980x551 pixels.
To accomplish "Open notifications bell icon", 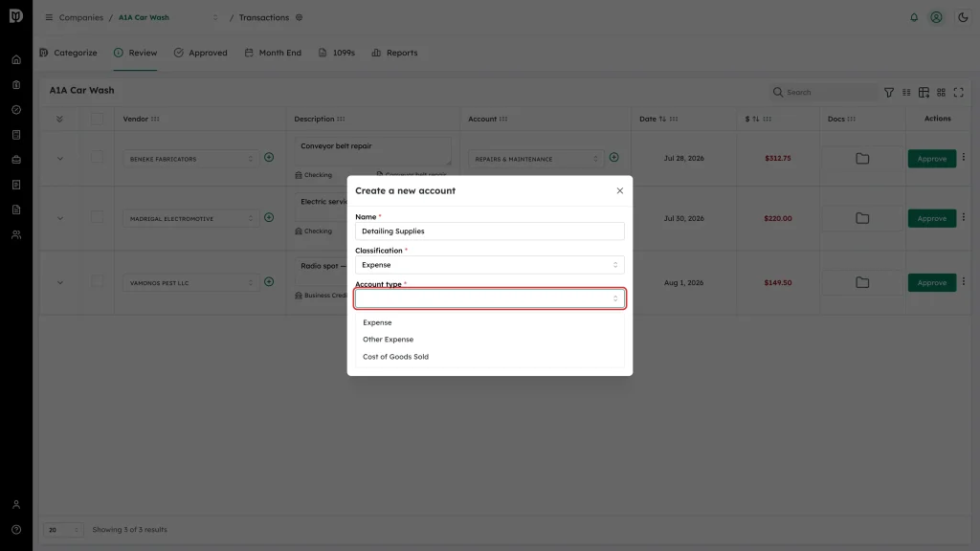I will pyautogui.click(x=914, y=17).
